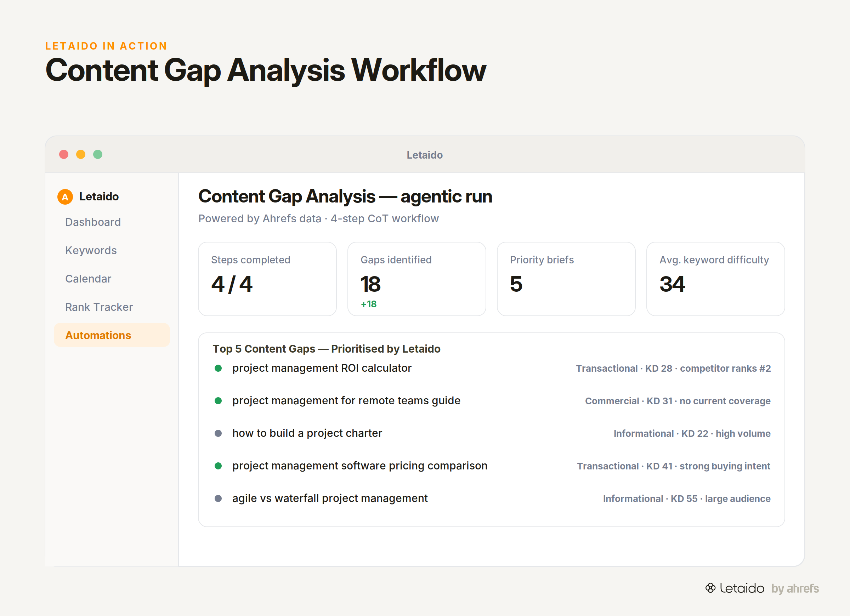The width and height of the screenshot is (850, 616).
Task: Click the Letaido window title text
Action: 425,155
